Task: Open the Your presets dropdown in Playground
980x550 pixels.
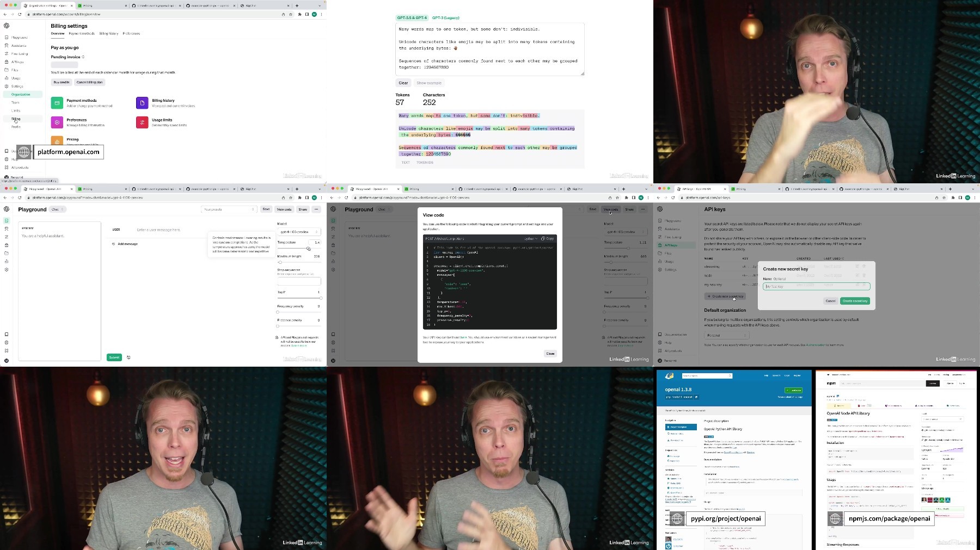Action: pos(229,209)
